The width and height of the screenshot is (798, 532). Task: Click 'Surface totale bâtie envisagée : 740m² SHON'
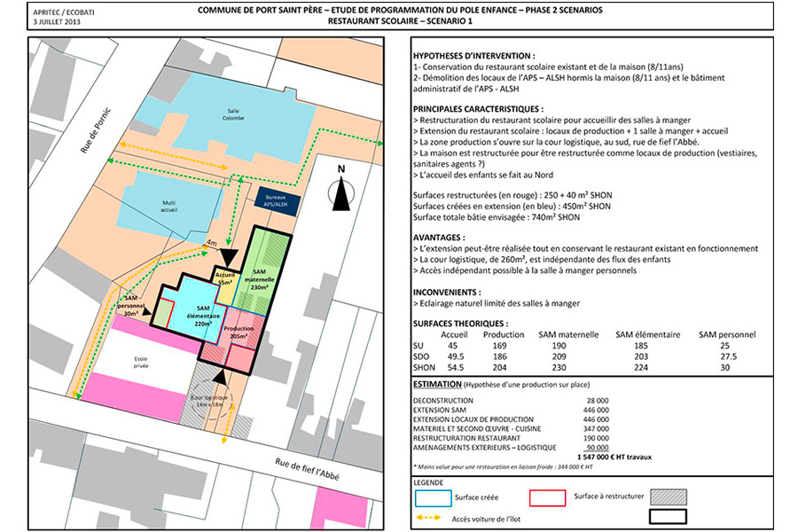(497, 217)
